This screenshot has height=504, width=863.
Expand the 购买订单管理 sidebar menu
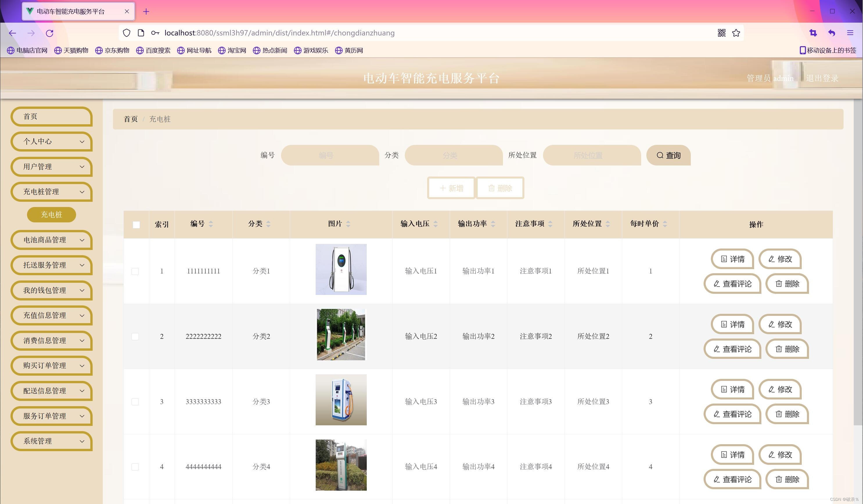tap(52, 366)
